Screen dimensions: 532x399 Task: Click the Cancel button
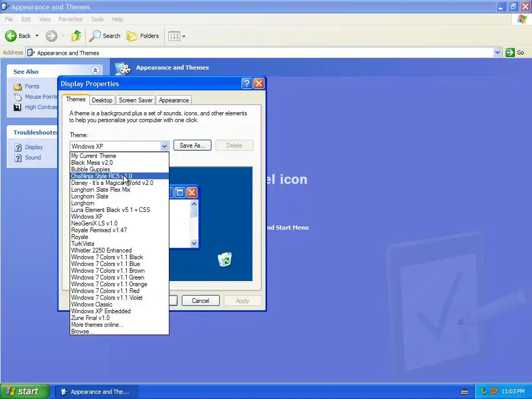pyautogui.click(x=201, y=301)
